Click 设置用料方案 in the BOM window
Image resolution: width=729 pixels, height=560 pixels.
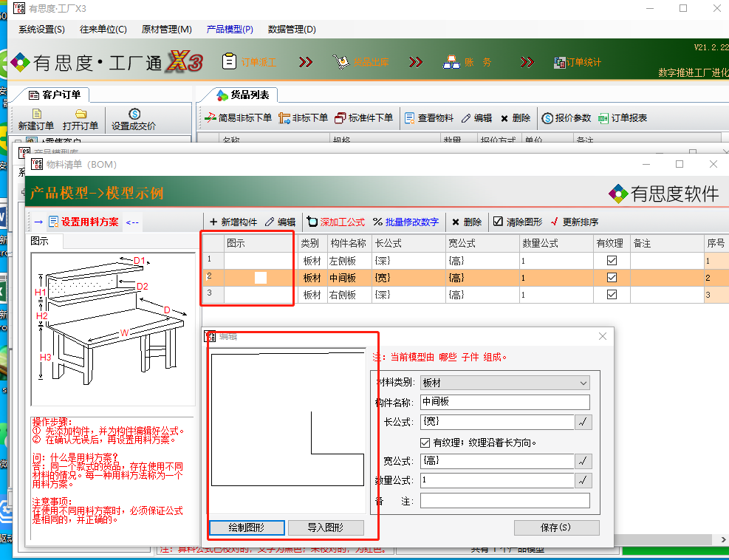pyautogui.click(x=83, y=222)
